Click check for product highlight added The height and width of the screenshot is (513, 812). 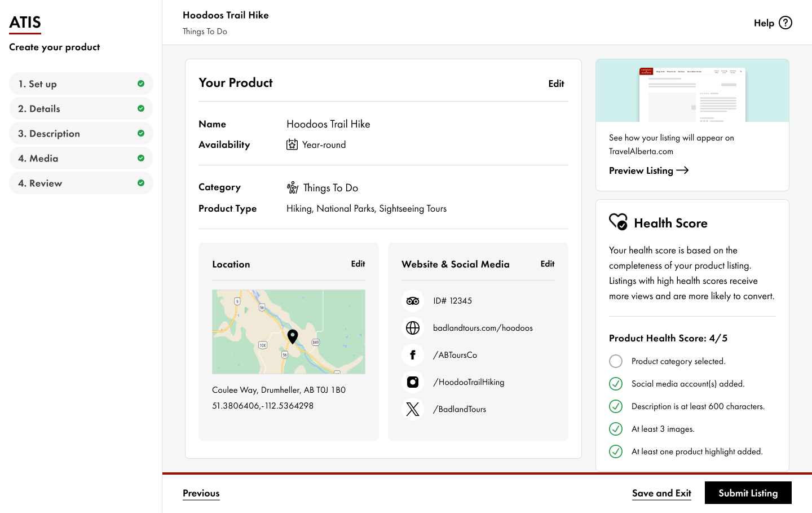click(616, 451)
